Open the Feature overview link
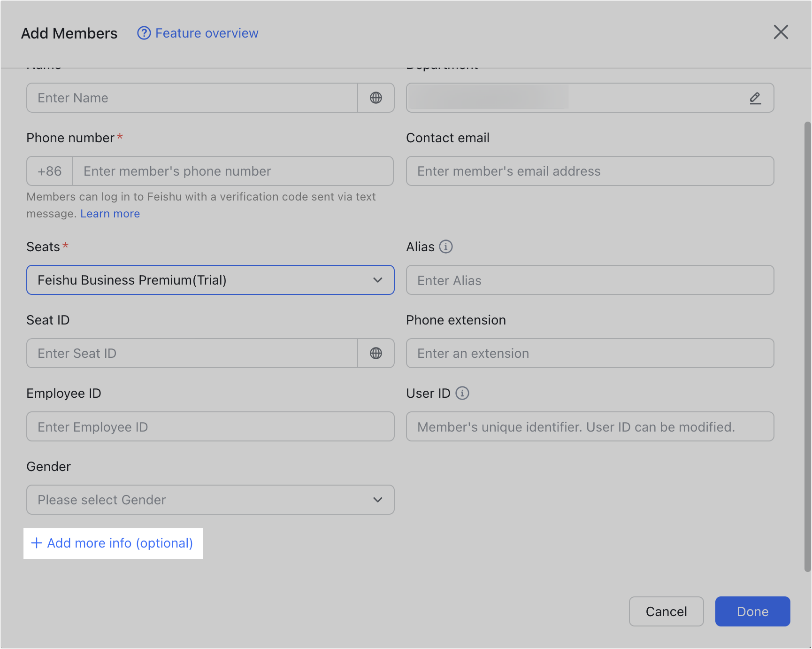Screen dimensions: 812x649 pos(207,33)
